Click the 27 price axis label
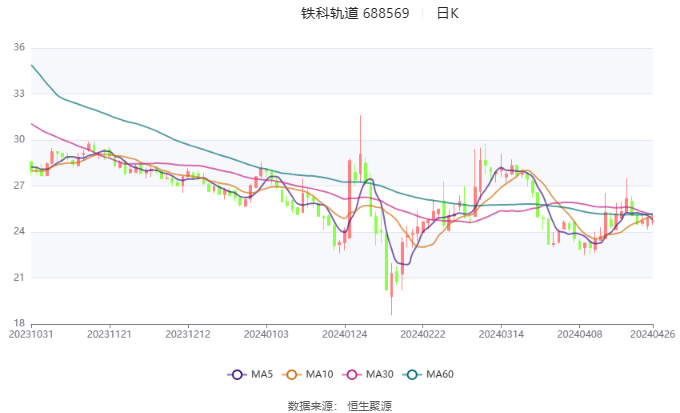 tap(19, 186)
